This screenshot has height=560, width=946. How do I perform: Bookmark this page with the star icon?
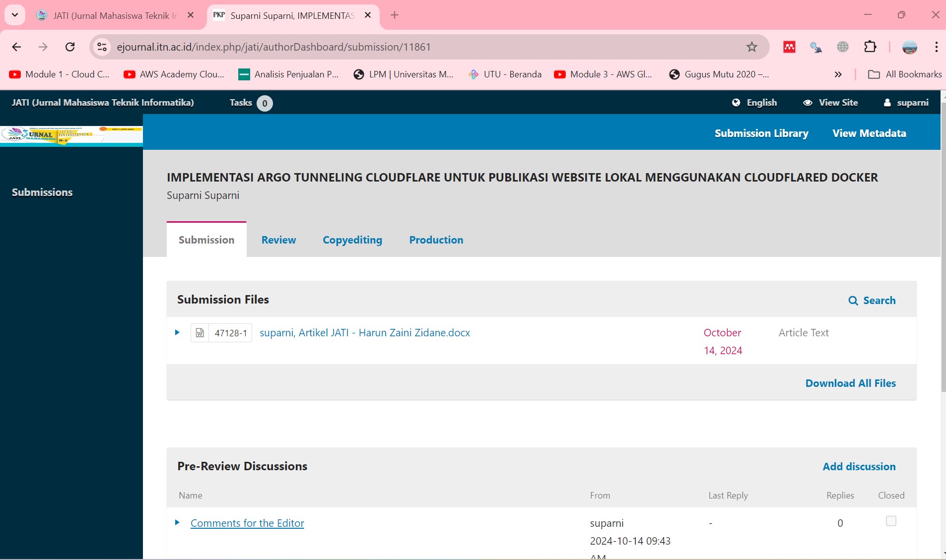[752, 47]
